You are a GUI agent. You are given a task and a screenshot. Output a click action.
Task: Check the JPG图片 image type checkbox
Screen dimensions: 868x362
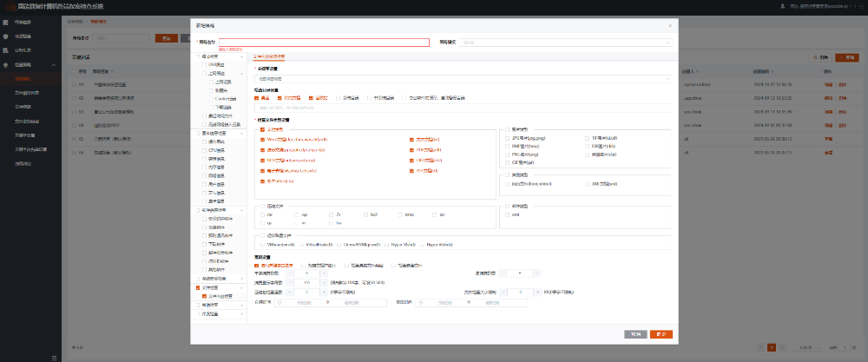[x=508, y=138]
